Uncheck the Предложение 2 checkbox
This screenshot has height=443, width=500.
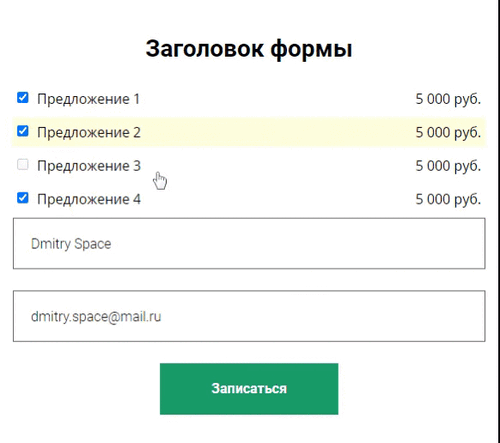(23, 131)
